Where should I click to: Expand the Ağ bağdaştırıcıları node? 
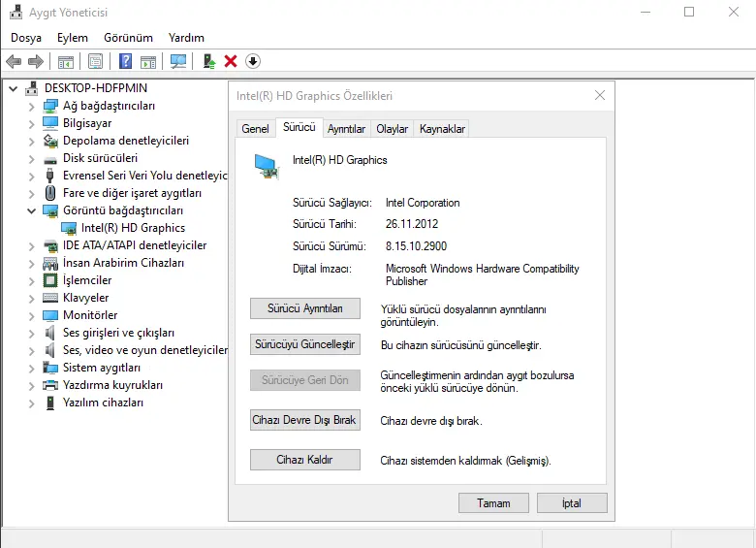tap(31, 106)
